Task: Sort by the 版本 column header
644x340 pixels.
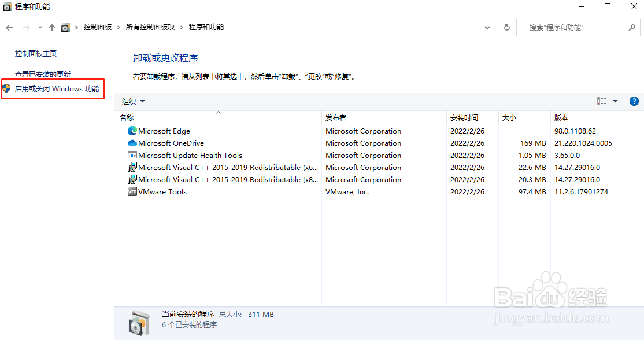Action: (591, 118)
